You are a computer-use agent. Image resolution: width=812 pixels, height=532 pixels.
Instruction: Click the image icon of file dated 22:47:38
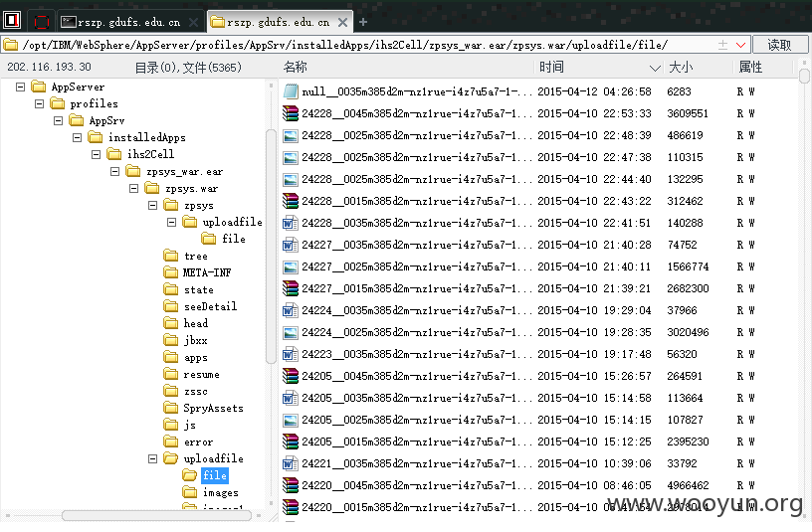tap(291, 157)
